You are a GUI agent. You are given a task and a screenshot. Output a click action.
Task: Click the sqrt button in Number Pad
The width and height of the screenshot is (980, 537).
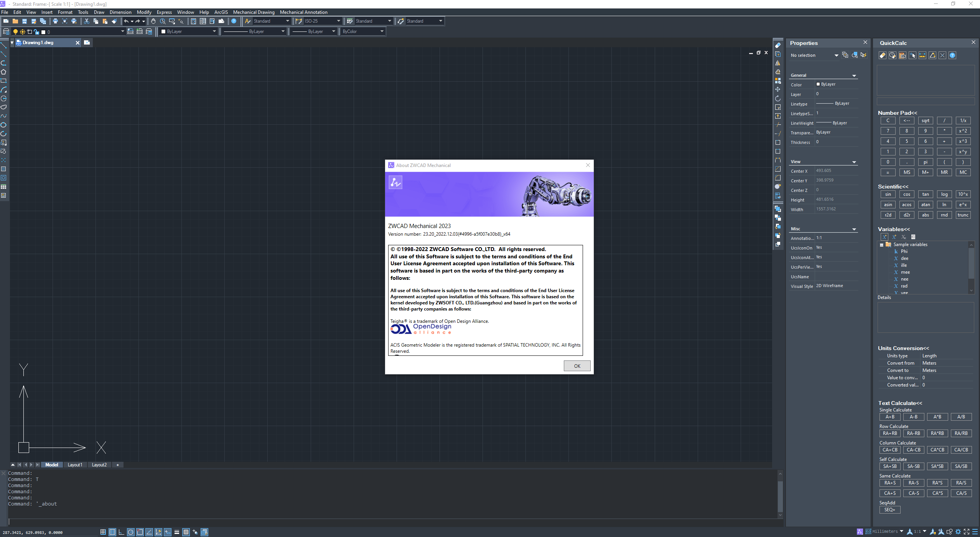(925, 121)
